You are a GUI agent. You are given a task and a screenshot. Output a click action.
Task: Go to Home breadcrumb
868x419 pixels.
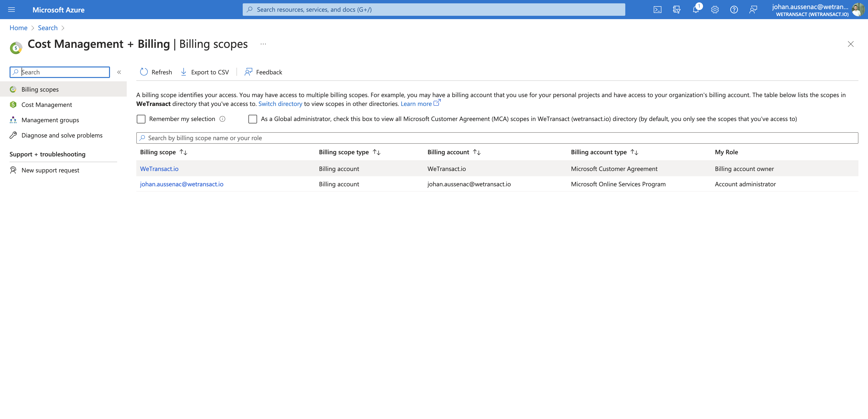pos(19,28)
